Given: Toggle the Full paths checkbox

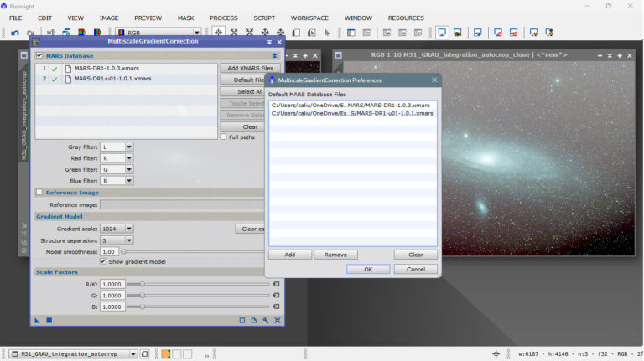Looking at the screenshot, I should tap(223, 137).
